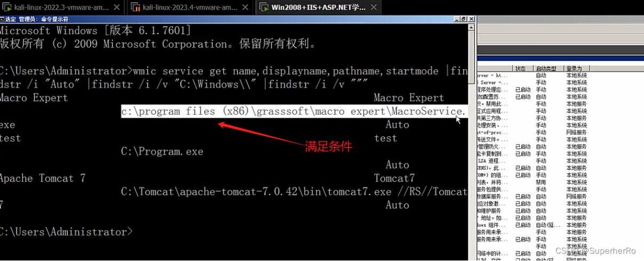Sort services by the 登录为 column header
This screenshot has height=261, width=644.
coord(576,69)
